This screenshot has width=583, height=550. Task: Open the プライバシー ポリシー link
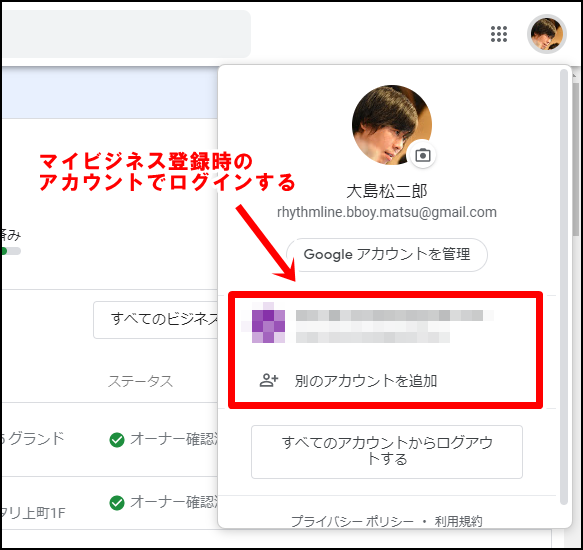coord(352,521)
